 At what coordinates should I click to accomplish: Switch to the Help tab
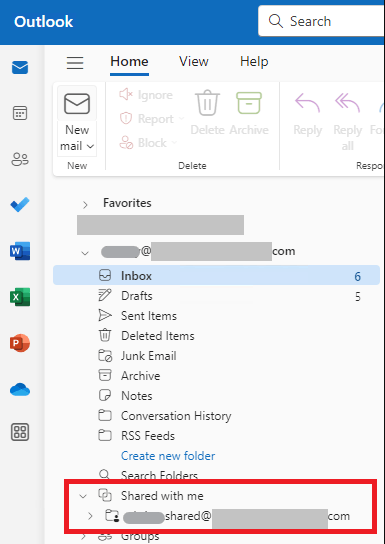pos(254,62)
